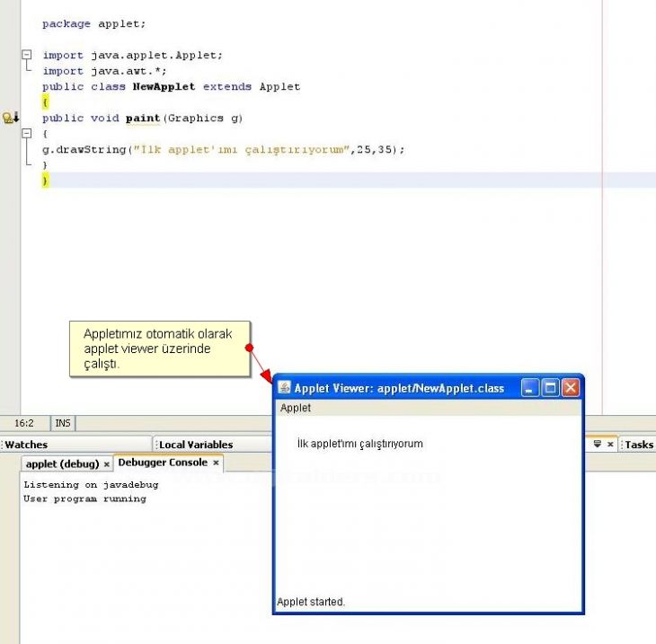Select the Debugger Console tab
This screenshot has height=644, width=656.
click(x=163, y=463)
